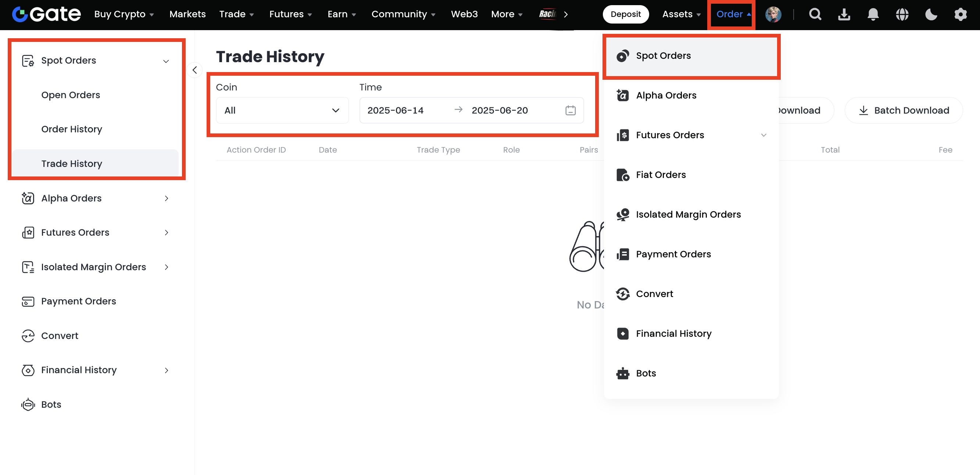Open the Coin dropdown set to All
The image size is (980, 475).
[x=282, y=110]
